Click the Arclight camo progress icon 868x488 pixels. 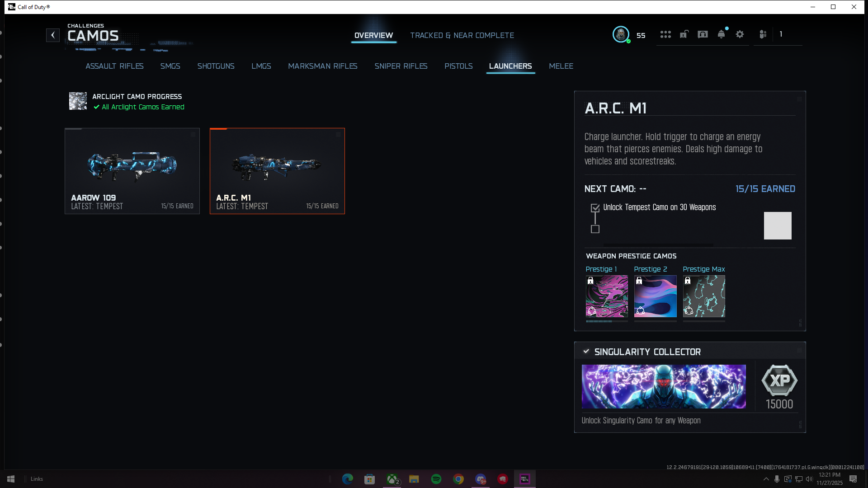[x=78, y=101]
